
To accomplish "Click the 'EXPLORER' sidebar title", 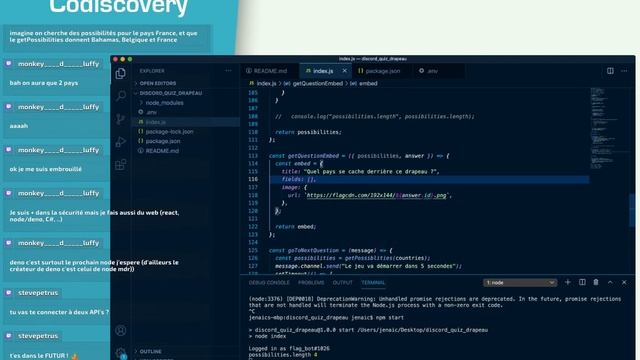I will [x=152, y=71].
